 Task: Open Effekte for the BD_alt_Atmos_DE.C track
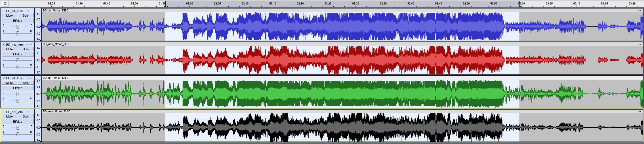click(x=17, y=21)
